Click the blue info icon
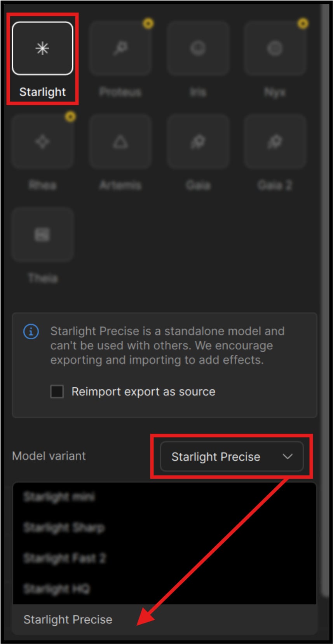The height and width of the screenshot is (644, 333). (x=31, y=332)
